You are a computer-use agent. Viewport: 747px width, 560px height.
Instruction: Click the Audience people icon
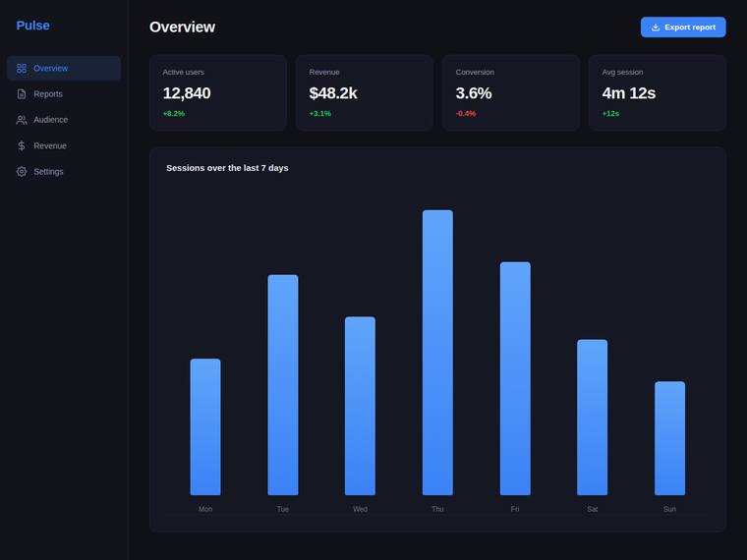22,120
